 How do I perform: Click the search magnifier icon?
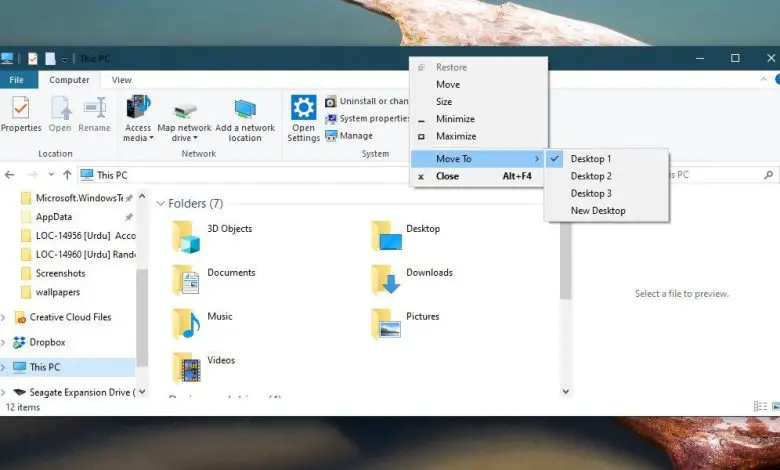pos(769,175)
